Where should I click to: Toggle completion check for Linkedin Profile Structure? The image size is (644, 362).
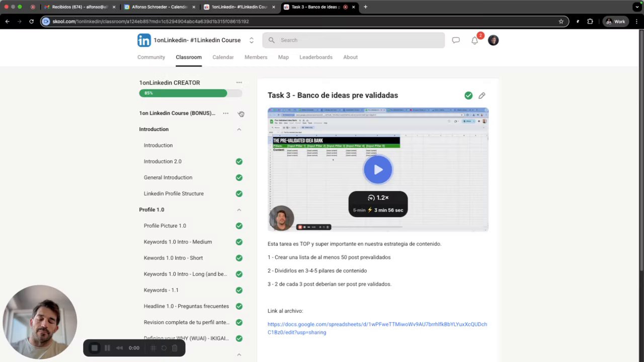239,194
